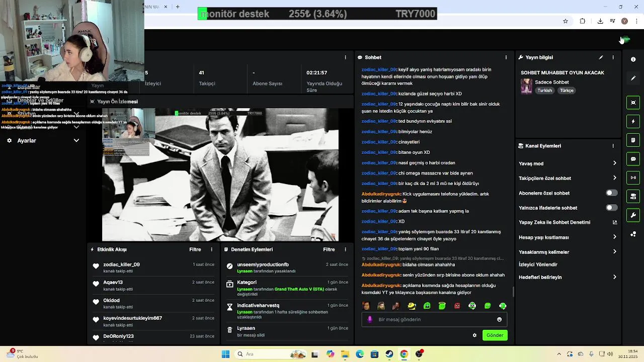Collapse the Ayarlar section in the left menu
This screenshot has width=644, height=362.
[x=76, y=141]
